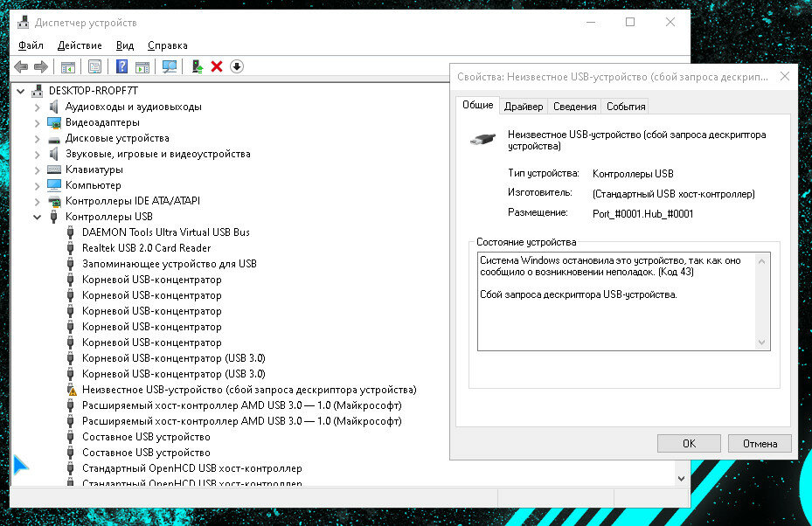812x526 pixels.
Task: Close the Свойства dialog with X
Action: coord(785,77)
